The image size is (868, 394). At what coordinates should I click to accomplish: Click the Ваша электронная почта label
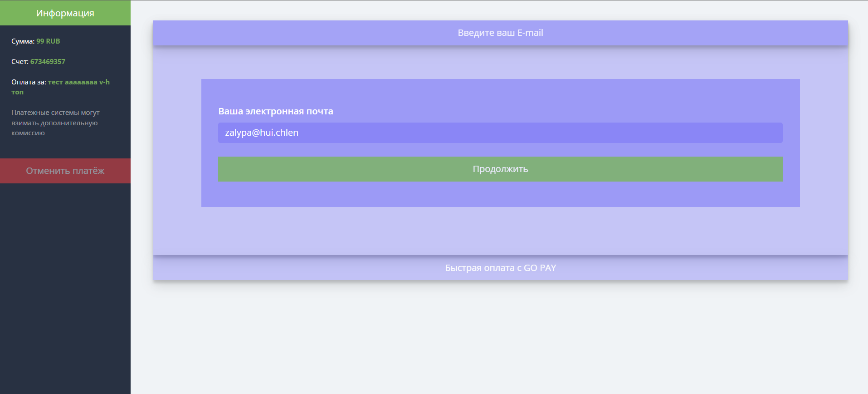[276, 111]
